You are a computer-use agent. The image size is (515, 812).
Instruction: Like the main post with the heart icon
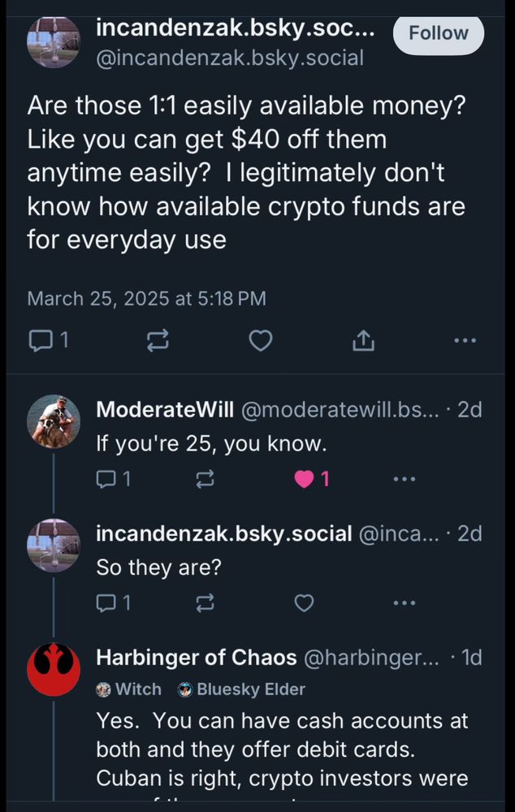pos(261,340)
